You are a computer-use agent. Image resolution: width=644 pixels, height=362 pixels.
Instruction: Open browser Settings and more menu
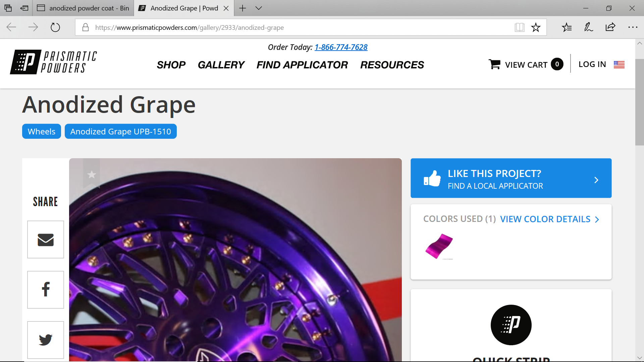[x=633, y=27]
